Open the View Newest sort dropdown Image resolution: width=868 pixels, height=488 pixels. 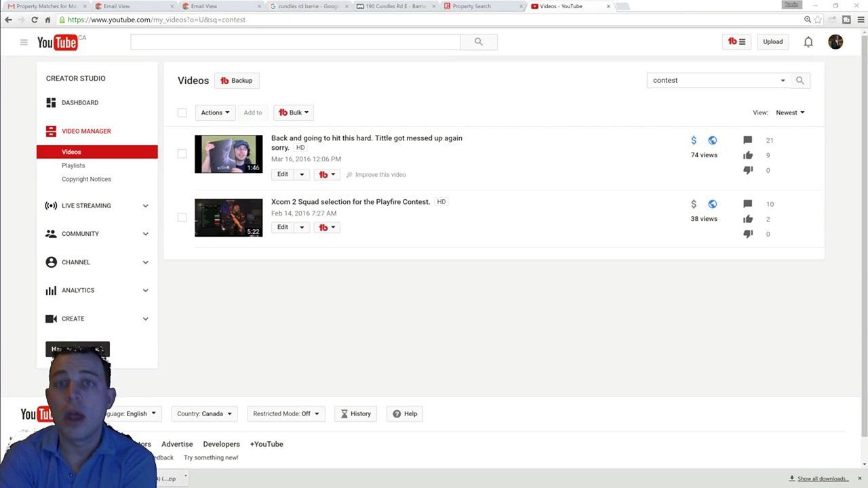coord(790,113)
